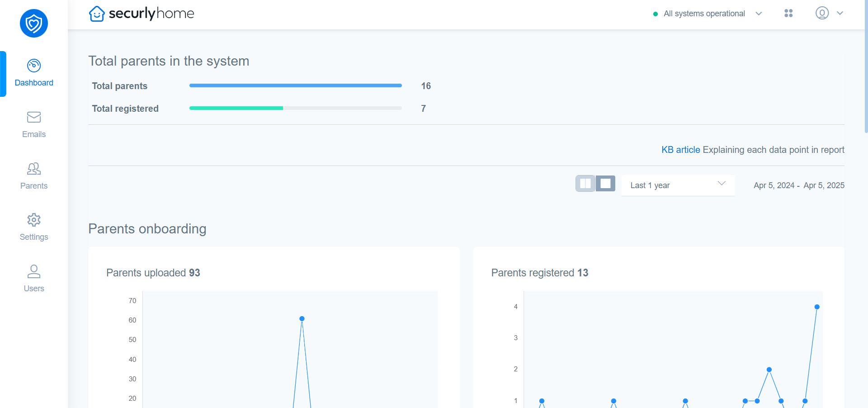Click the Total parents in the system heading

pos(169,61)
